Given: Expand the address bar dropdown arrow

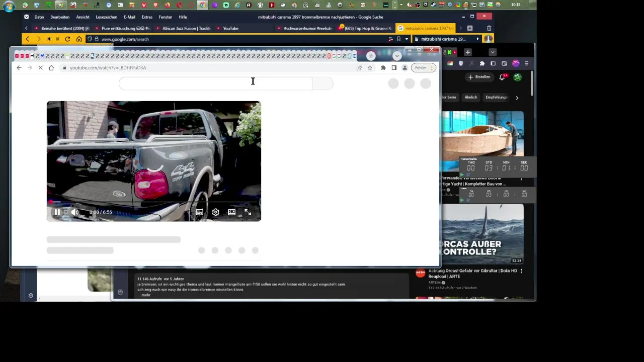Looking at the screenshot, I should [407, 39].
